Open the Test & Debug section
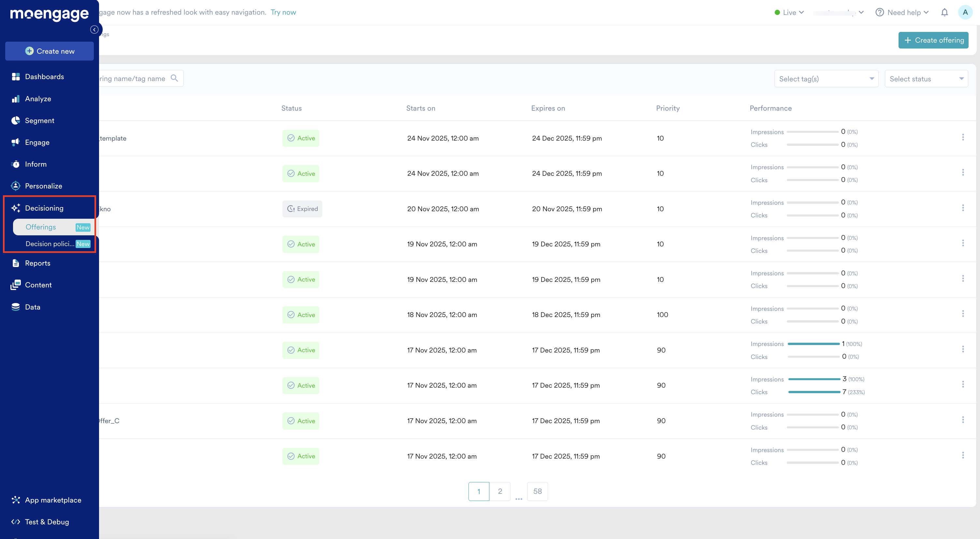 [47, 522]
